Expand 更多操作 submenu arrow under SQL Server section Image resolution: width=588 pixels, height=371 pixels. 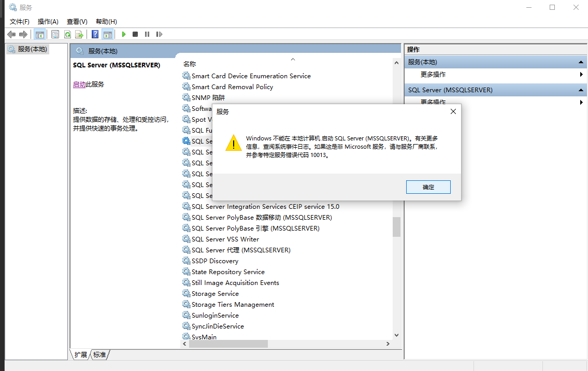(x=581, y=102)
